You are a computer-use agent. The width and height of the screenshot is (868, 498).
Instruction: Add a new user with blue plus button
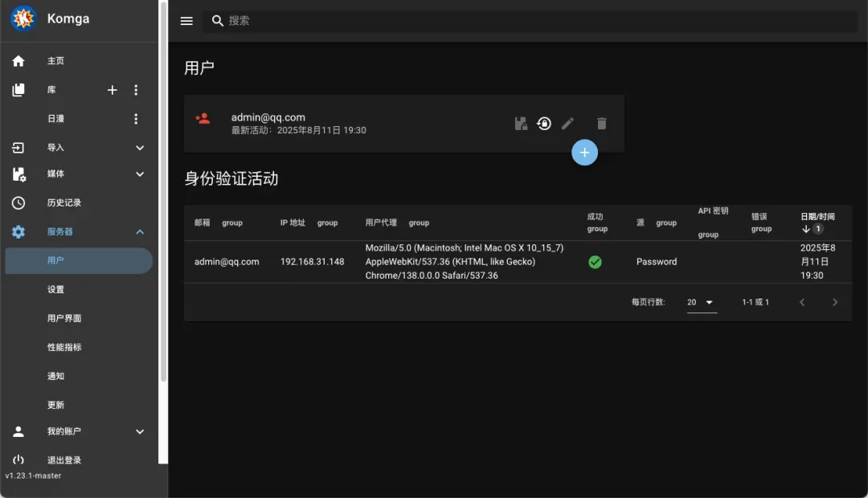pos(584,152)
